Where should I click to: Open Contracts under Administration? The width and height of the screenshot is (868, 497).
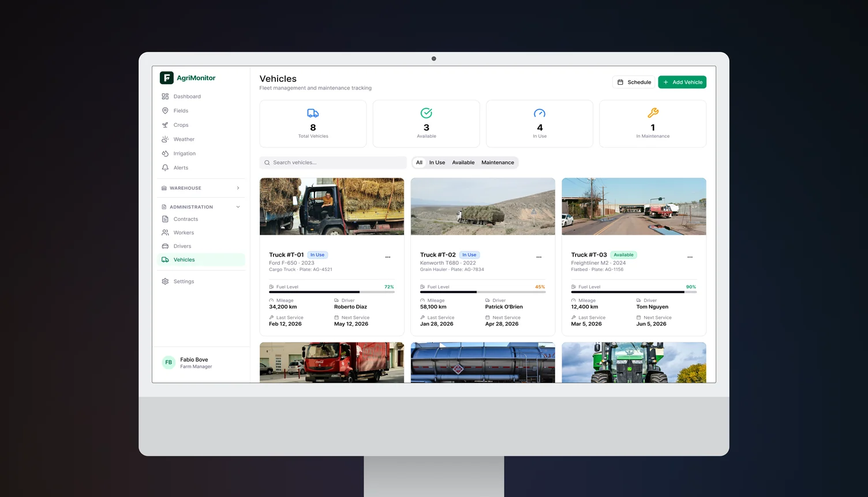click(201, 219)
